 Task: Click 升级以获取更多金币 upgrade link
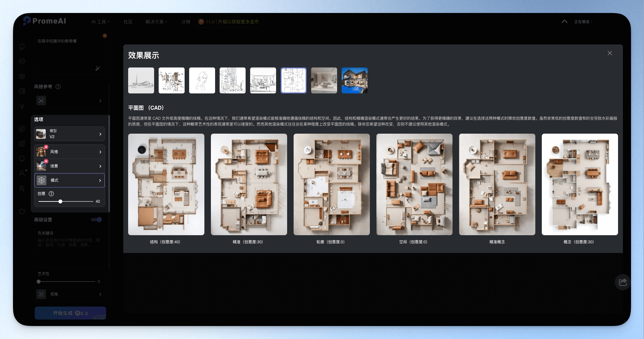point(238,22)
